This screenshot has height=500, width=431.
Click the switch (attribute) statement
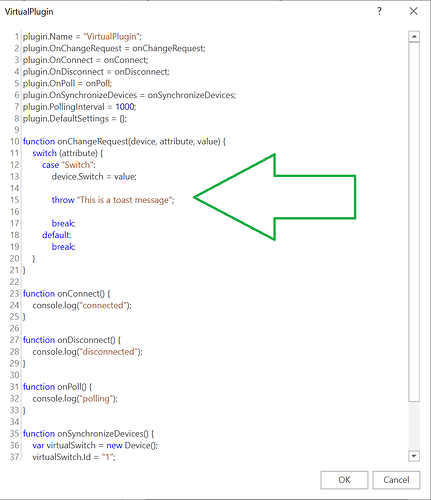point(68,153)
